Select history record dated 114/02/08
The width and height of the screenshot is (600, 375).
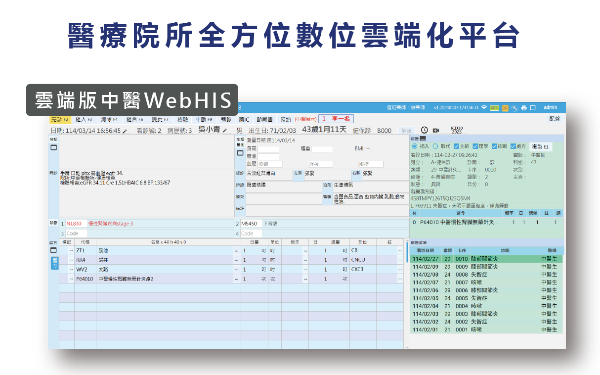click(x=486, y=274)
